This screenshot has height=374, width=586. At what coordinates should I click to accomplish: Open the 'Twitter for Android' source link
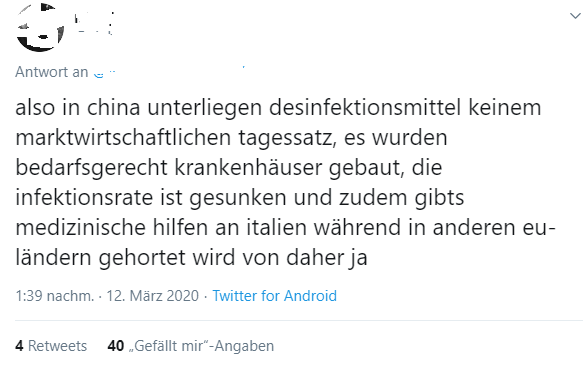click(x=275, y=296)
